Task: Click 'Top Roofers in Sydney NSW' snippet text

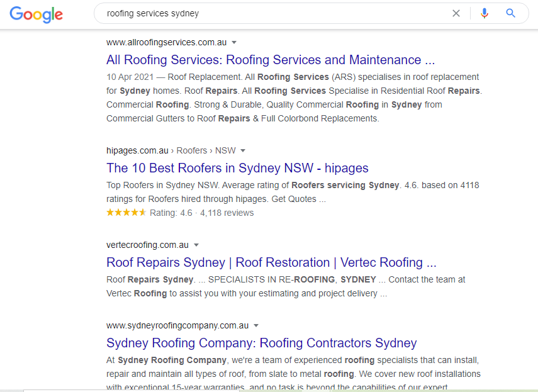Action: [x=162, y=186]
